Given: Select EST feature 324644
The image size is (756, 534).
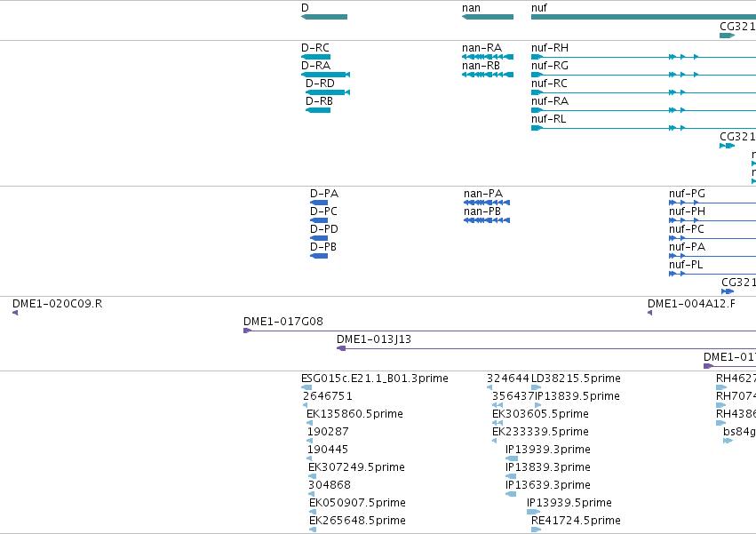Looking at the screenshot, I should point(489,387).
